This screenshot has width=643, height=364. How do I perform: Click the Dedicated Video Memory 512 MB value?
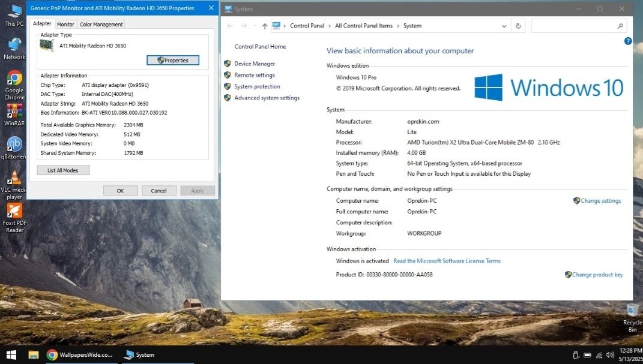[x=131, y=134]
